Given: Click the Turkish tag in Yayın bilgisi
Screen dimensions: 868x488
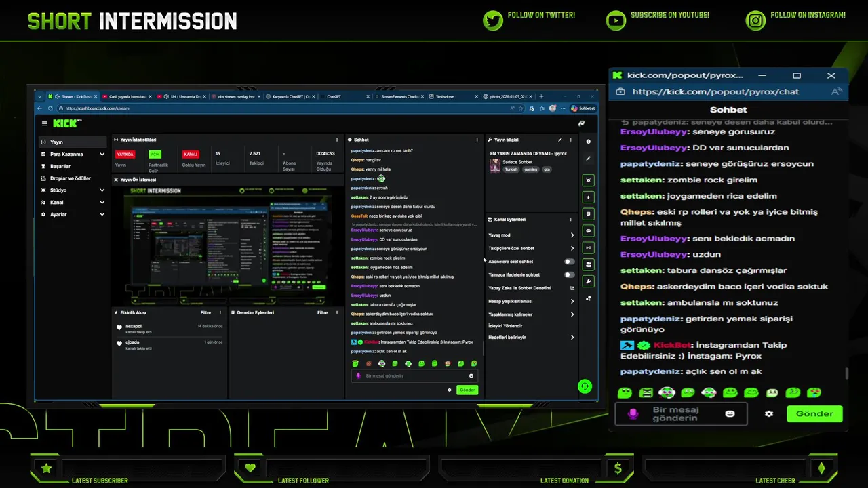Looking at the screenshot, I should [511, 169].
